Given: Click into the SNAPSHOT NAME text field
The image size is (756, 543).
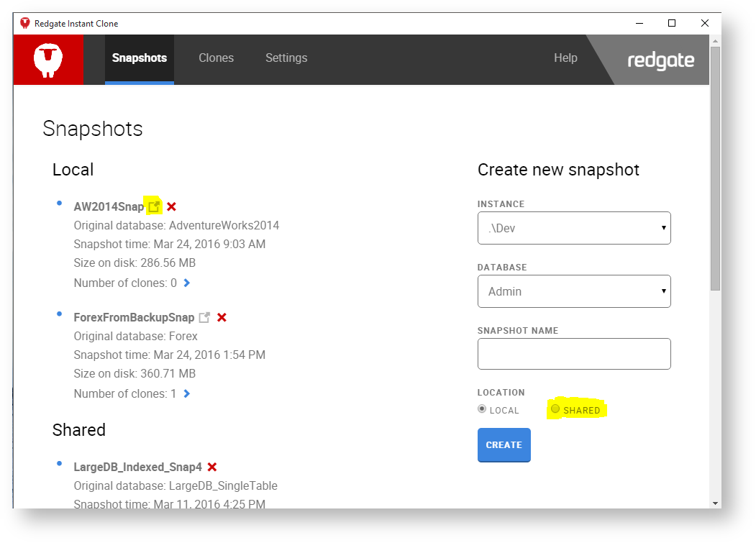Looking at the screenshot, I should [574, 354].
